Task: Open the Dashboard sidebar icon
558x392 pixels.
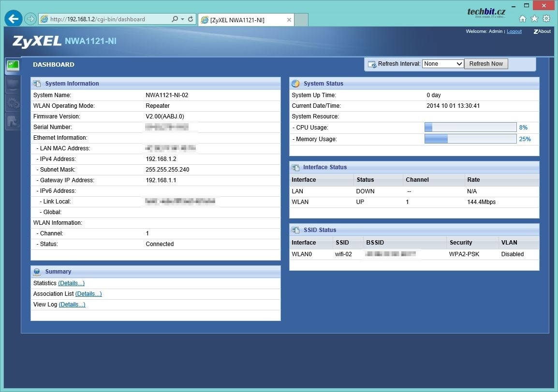Action: [x=13, y=66]
